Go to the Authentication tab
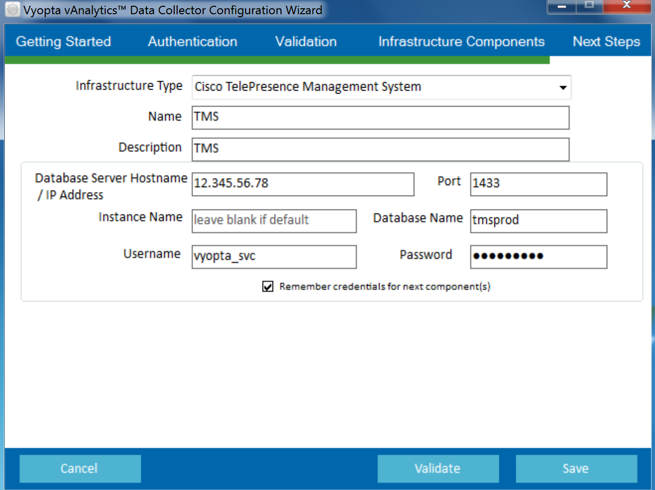Screen dimensions: 655x490 tap(193, 41)
